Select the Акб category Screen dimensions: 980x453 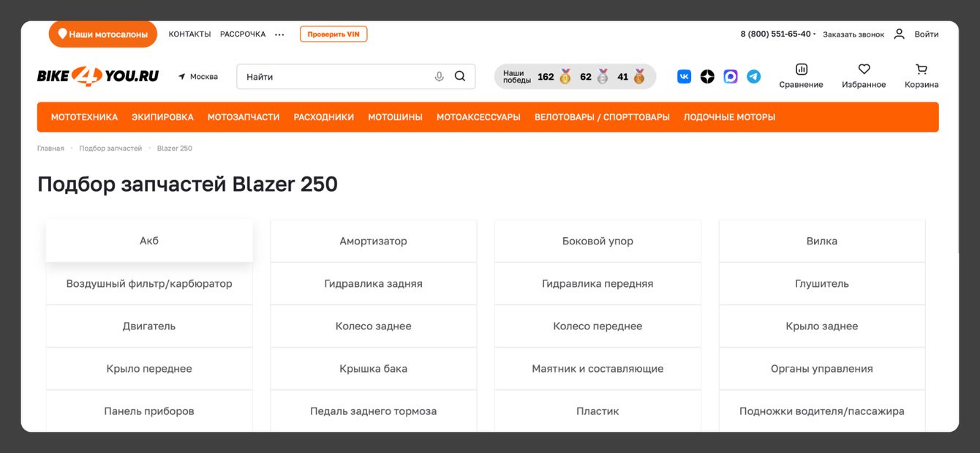[x=149, y=241]
